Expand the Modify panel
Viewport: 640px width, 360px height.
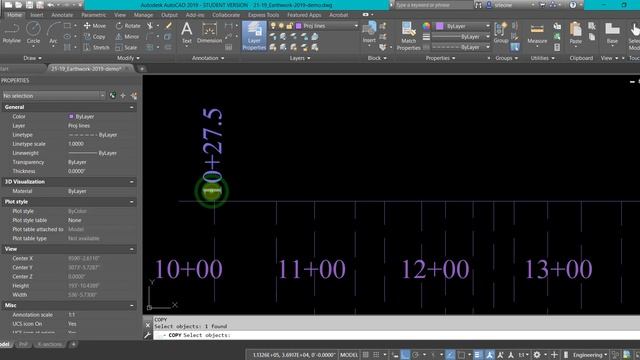[128, 58]
